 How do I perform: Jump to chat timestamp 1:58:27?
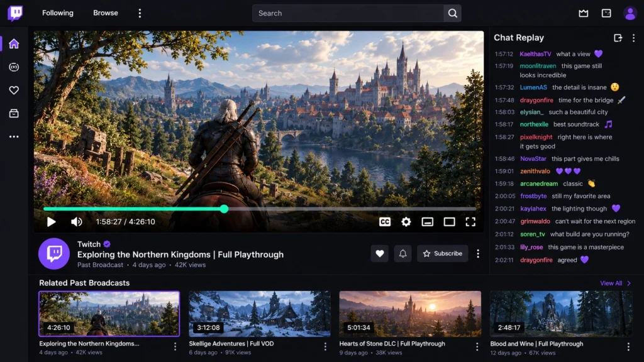504,137
